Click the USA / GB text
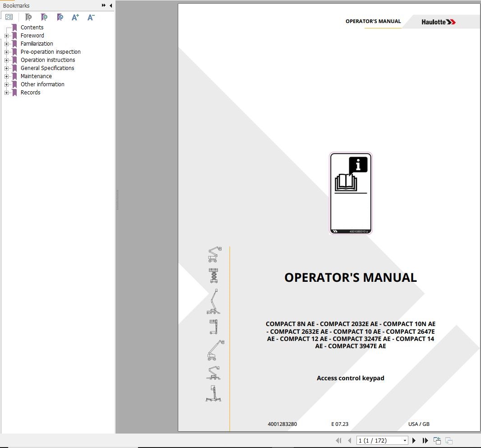Screen dimensions: 481x448 click(419, 424)
